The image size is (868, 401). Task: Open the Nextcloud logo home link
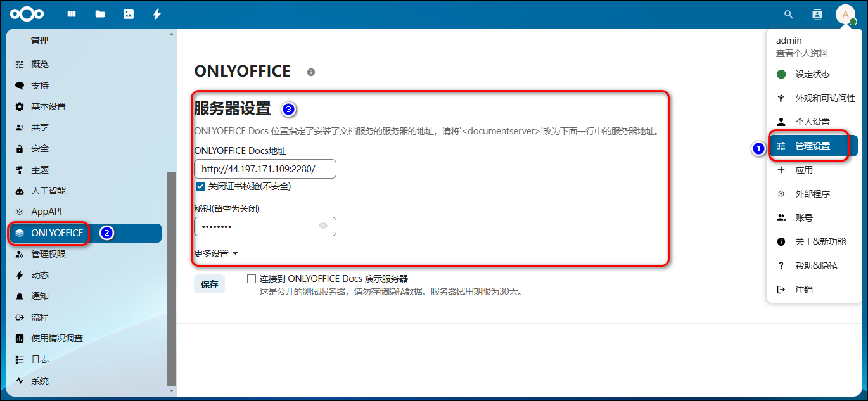[27, 14]
